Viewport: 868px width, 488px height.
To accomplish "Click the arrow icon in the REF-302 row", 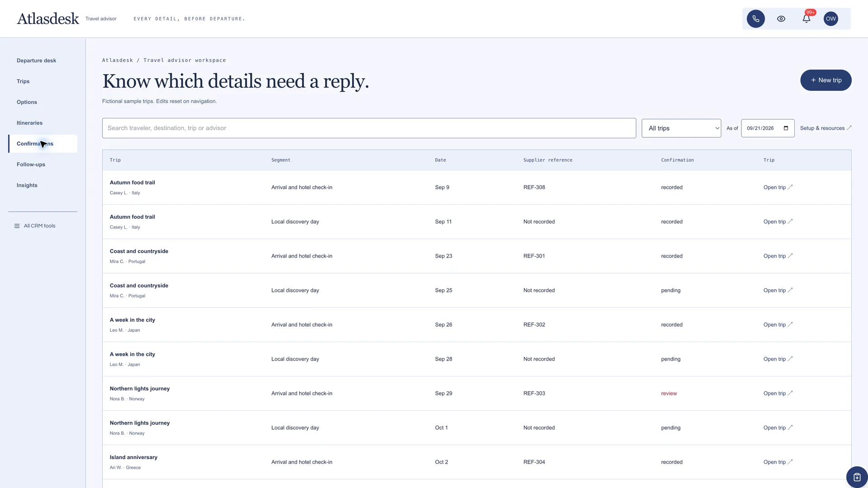I will pos(790,324).
